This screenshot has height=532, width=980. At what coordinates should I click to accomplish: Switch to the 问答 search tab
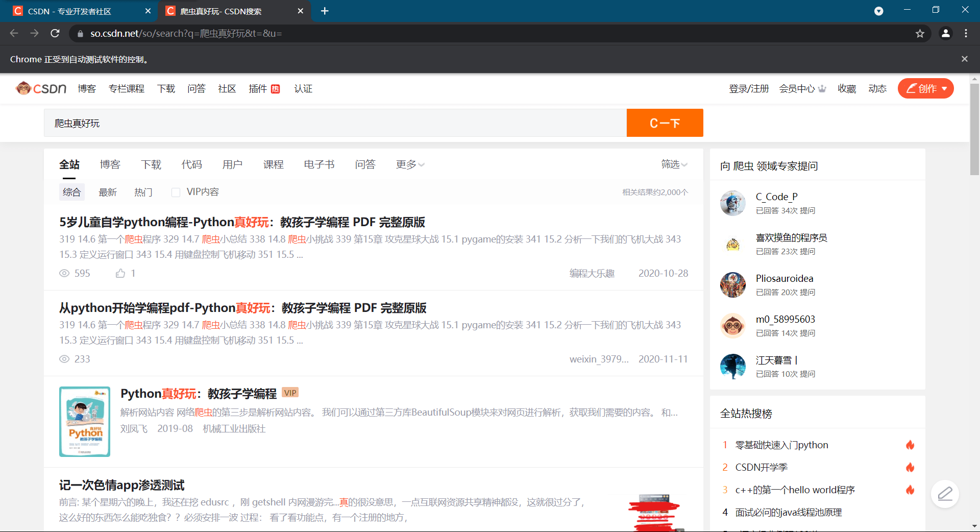click(365, 164)
